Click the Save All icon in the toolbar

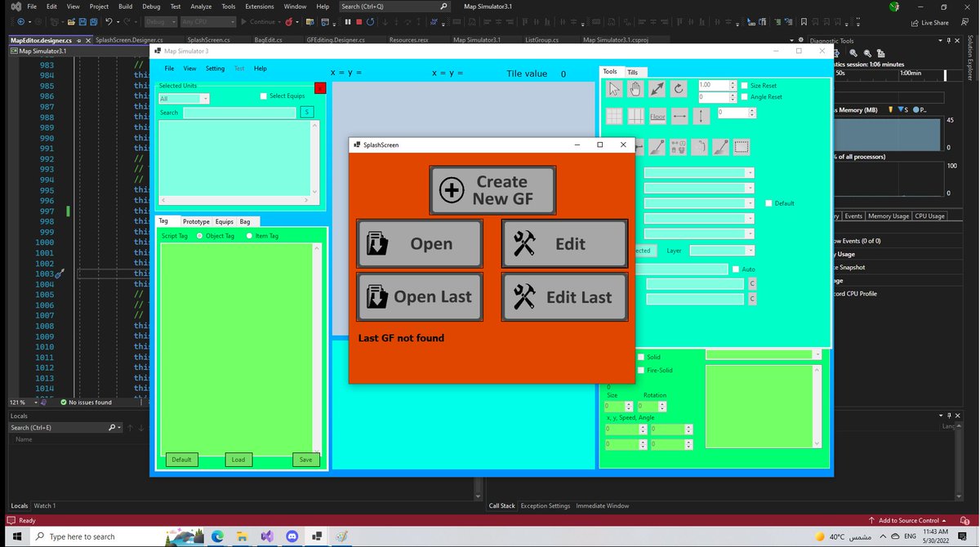[94, 22]
